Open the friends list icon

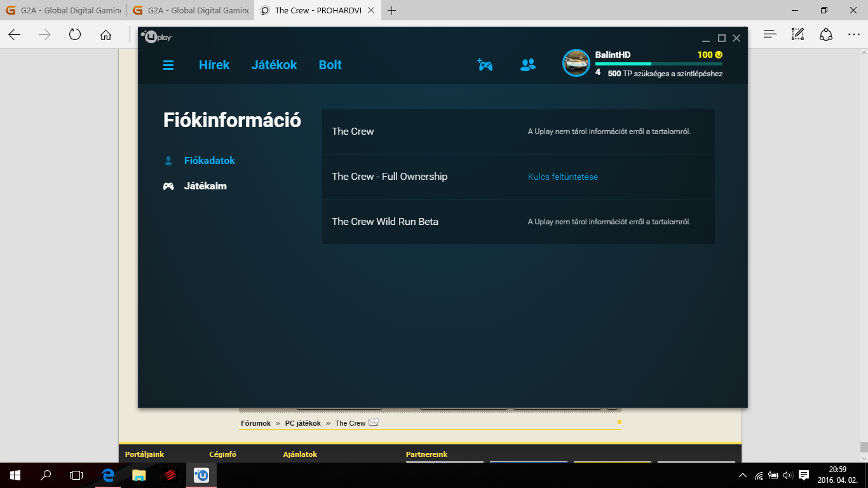(x=528, y=64)
